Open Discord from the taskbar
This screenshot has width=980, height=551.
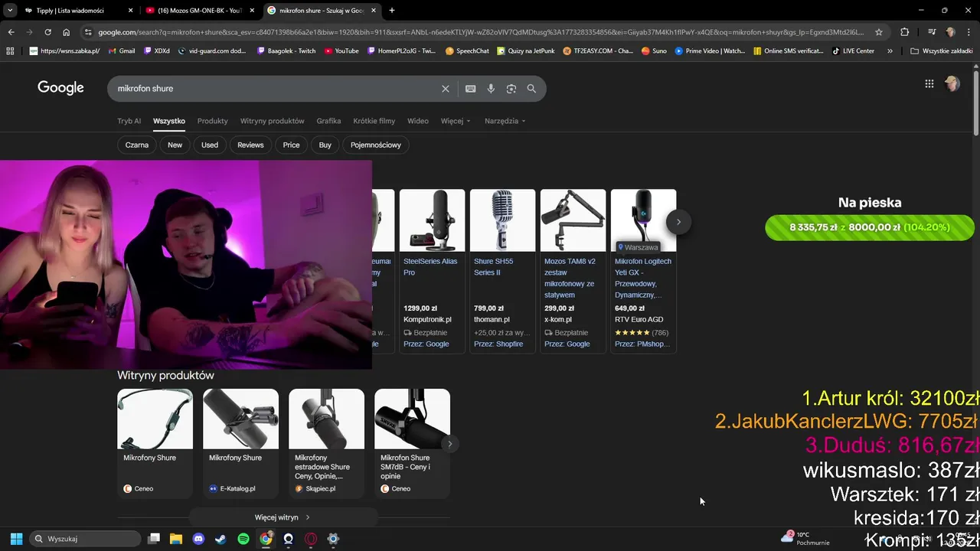coord(199,539)
